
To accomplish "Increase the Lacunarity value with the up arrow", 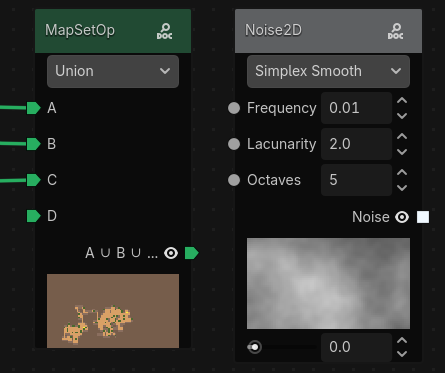I will [402, 136].
